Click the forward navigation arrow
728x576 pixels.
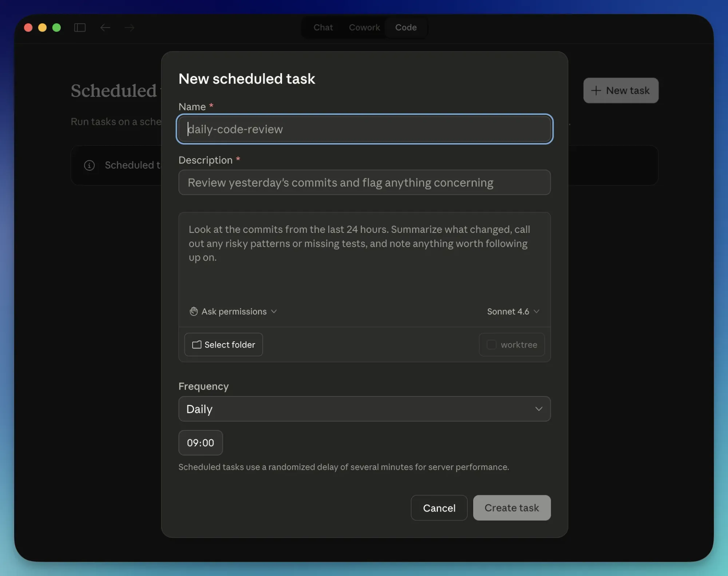129,28
